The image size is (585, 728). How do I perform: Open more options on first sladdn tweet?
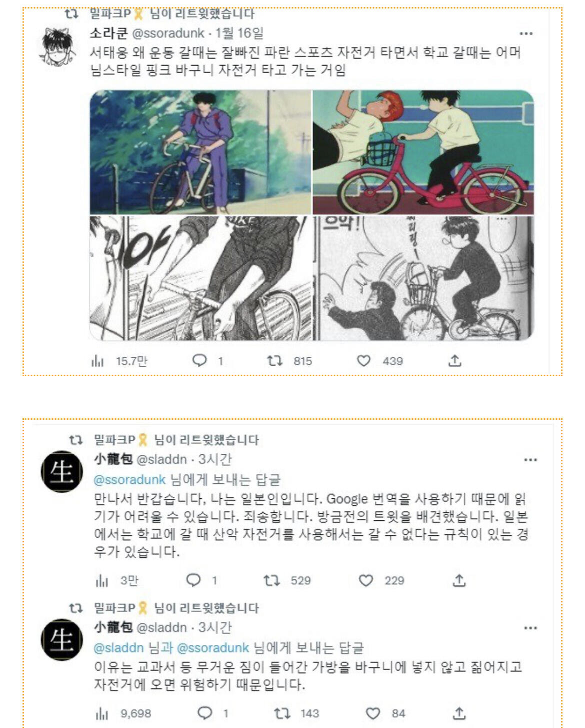(x=530, y=459)
